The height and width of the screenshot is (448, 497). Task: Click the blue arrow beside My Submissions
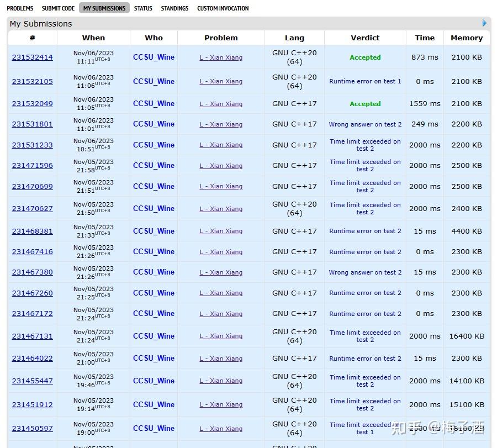point(484,23)
